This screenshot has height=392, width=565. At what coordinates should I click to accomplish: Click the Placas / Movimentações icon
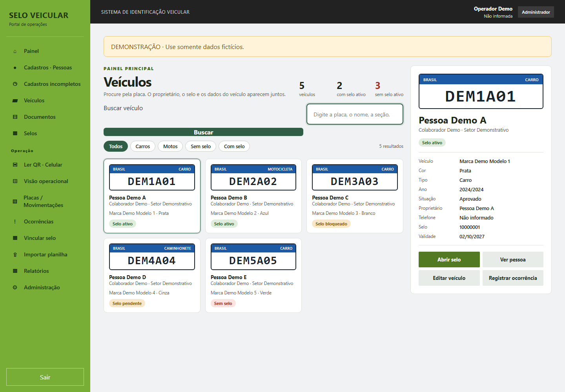tap(15, 201)
